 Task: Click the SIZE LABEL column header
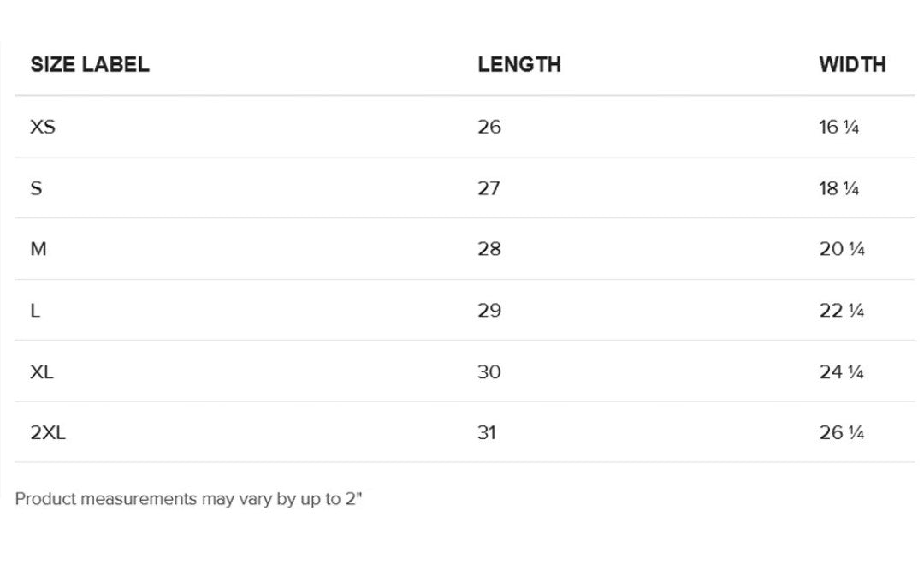(x=90, y=65)
